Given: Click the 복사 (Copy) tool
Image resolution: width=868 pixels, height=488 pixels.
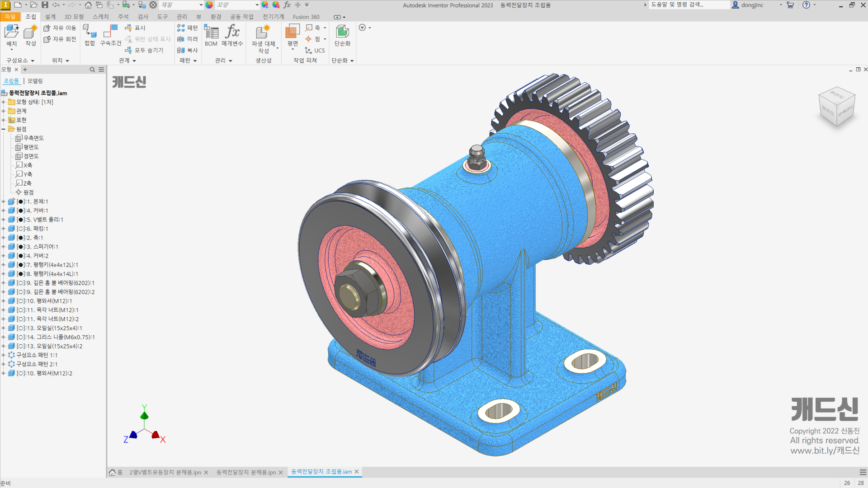Looking at the screenshot, I should (188, 51).
